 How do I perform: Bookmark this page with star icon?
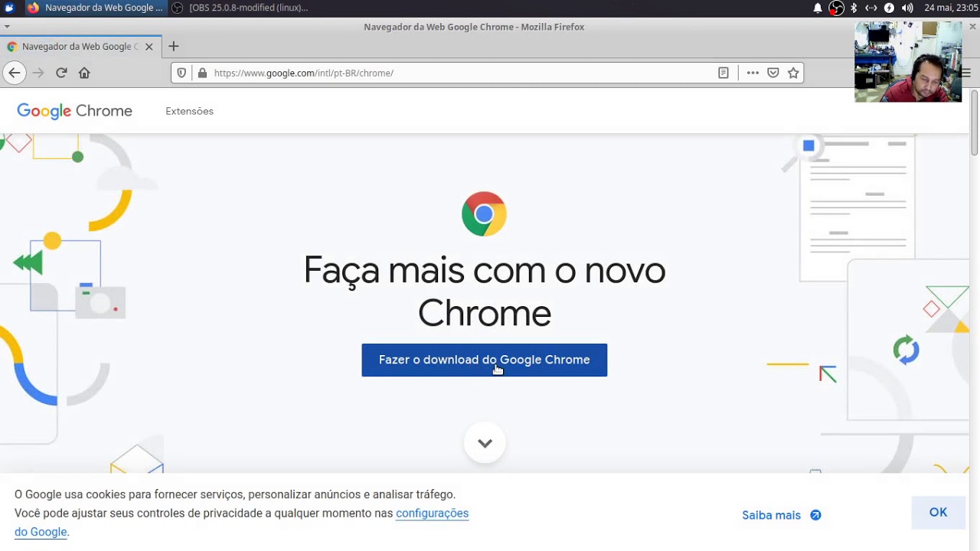793,73
